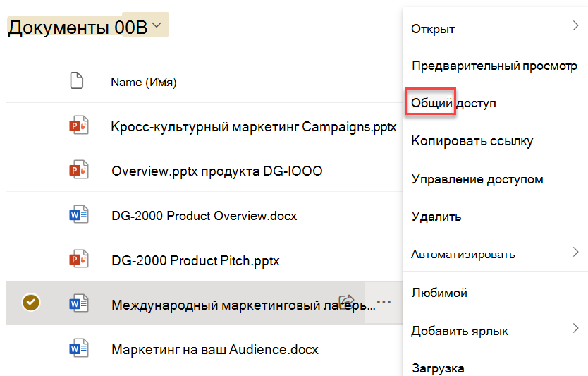
Task: Open the three-dots actions menu on selected row
Action: [x=384, y=302]
